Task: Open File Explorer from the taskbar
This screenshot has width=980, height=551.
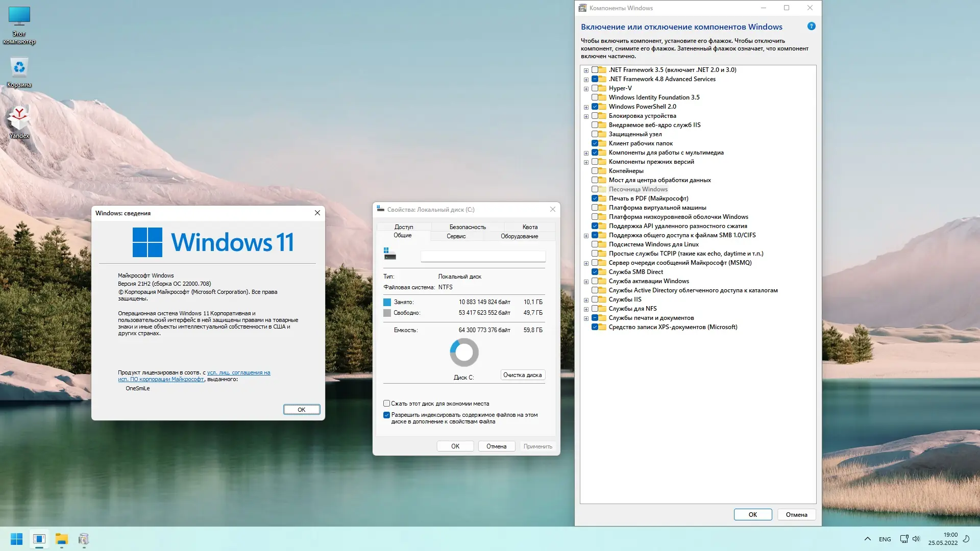Action: click(61, 539)
